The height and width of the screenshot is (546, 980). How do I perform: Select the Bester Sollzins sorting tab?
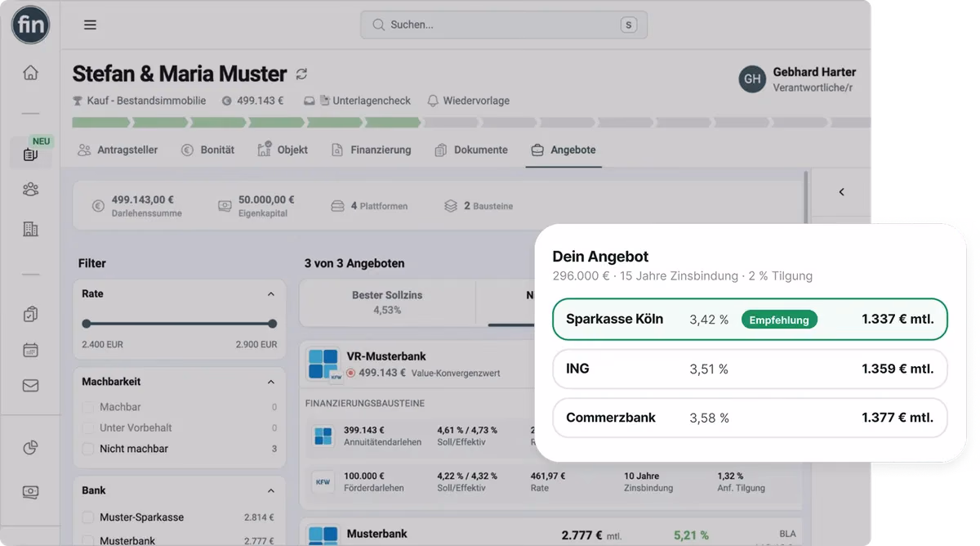[x=387, y=302]
